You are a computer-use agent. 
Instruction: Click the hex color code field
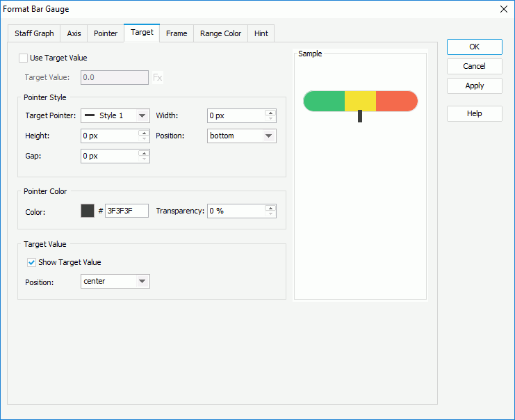[126, 211]
